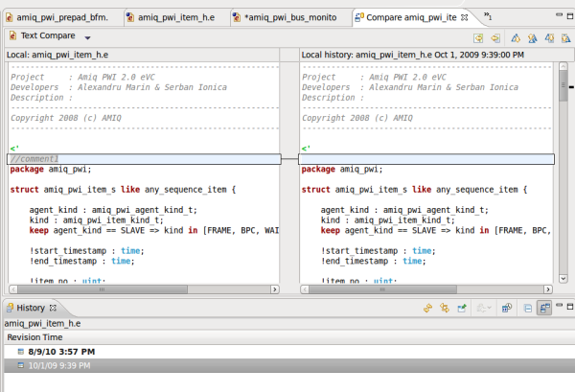Click highlighted empty line in right pane

coord(426,159)
